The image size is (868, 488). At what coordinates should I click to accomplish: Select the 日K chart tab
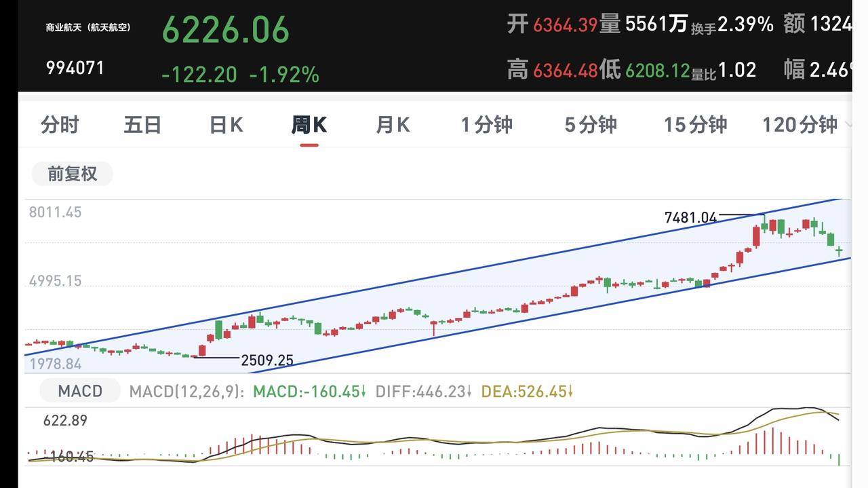tap(226, 125)
